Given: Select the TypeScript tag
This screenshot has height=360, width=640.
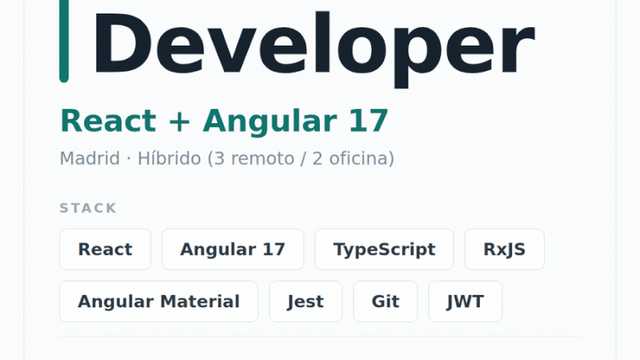Looking at the screenshot, I should [x=384, y=249].
